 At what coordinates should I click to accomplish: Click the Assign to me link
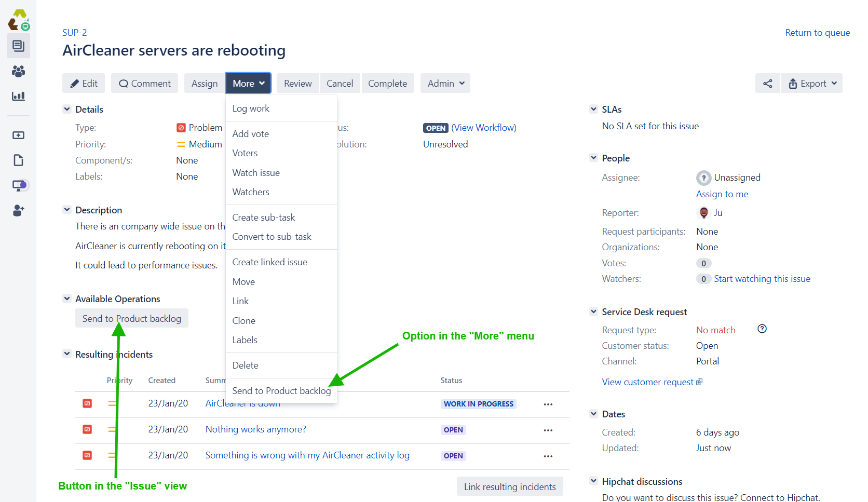pos(722,194)
